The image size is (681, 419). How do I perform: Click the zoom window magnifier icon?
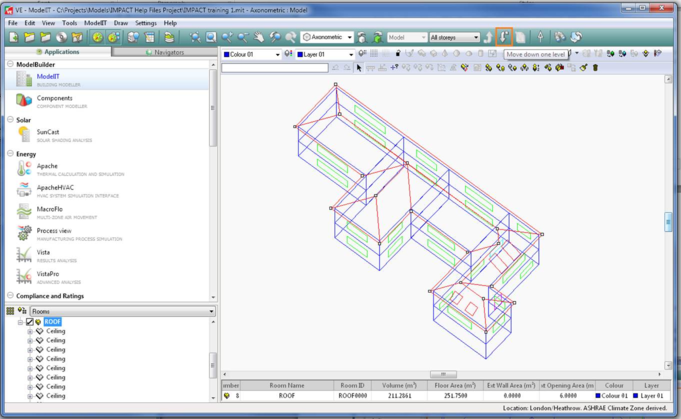[211, 37]
